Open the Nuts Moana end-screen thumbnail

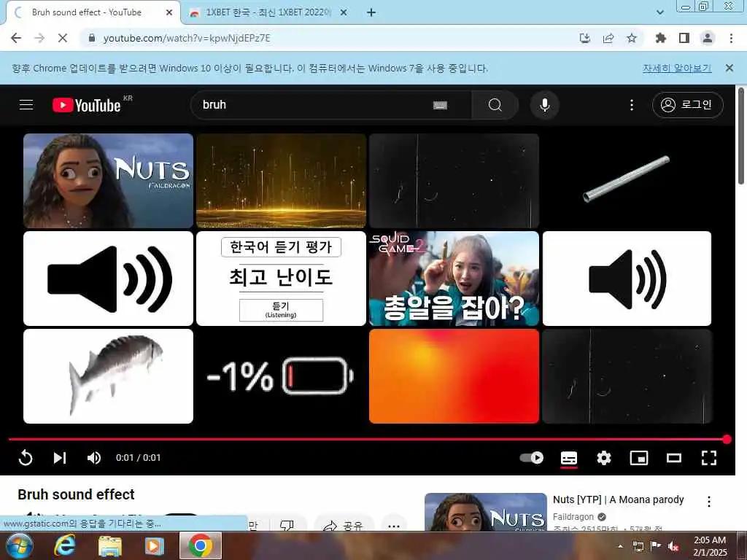pos(108,181)
